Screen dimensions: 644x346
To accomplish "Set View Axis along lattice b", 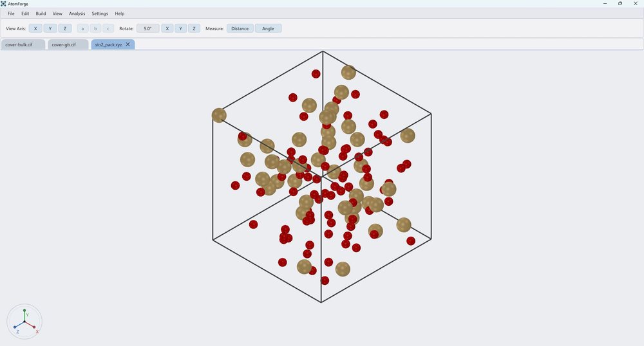I will tap(95, 29).
